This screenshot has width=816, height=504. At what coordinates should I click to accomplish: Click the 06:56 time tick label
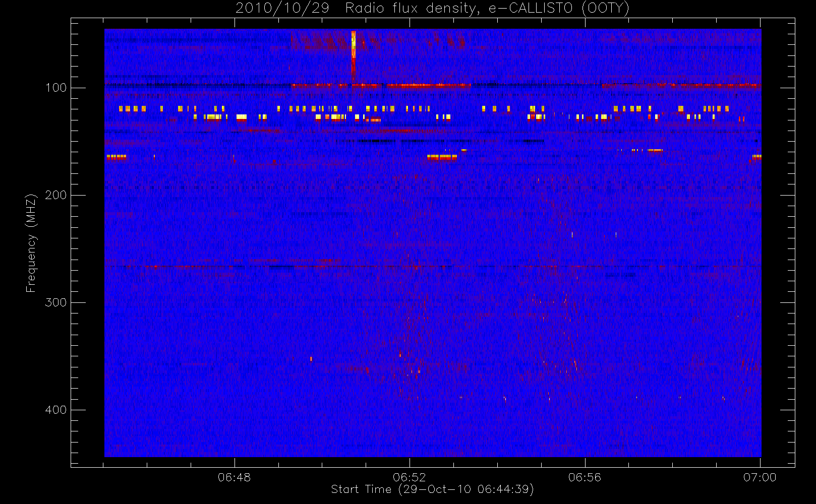tap(585, 477)
